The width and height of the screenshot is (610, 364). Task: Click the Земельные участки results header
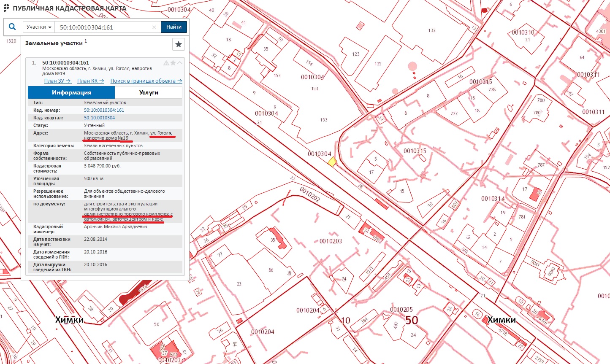(x=54, y=43)
